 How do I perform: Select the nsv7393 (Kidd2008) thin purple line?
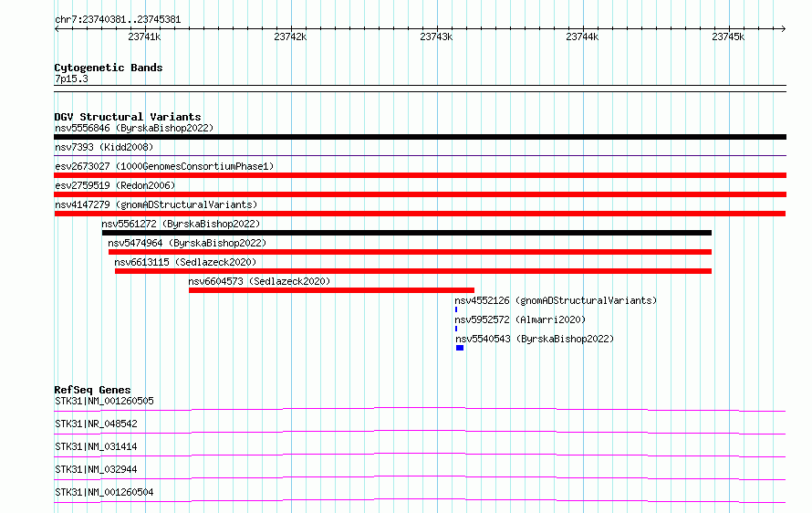pos(420,155)
